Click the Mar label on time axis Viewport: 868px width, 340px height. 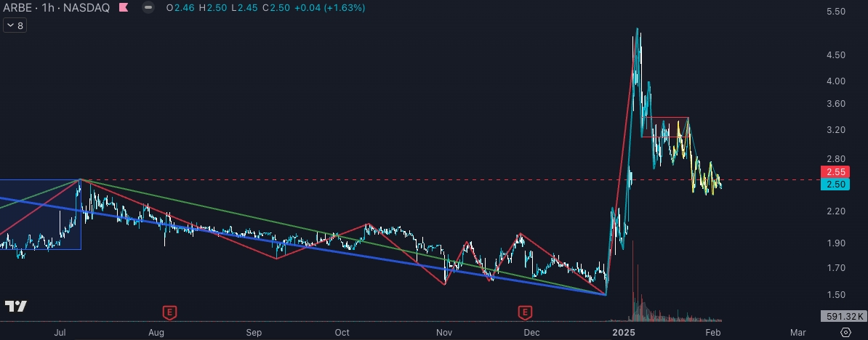click(x=797, y=331)
